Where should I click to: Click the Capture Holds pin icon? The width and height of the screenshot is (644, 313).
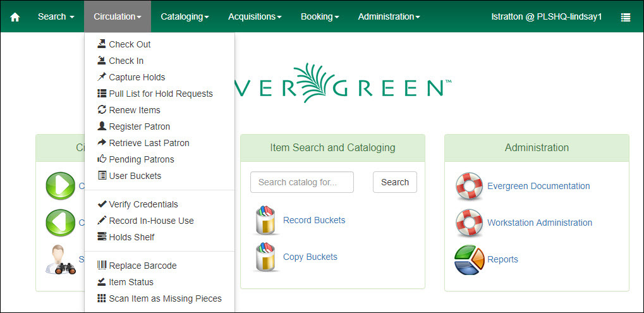click(102, 77)
